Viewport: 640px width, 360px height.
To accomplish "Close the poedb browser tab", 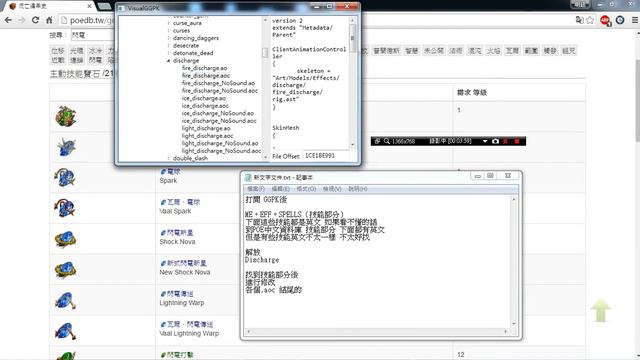I will (x=89, y=6).
